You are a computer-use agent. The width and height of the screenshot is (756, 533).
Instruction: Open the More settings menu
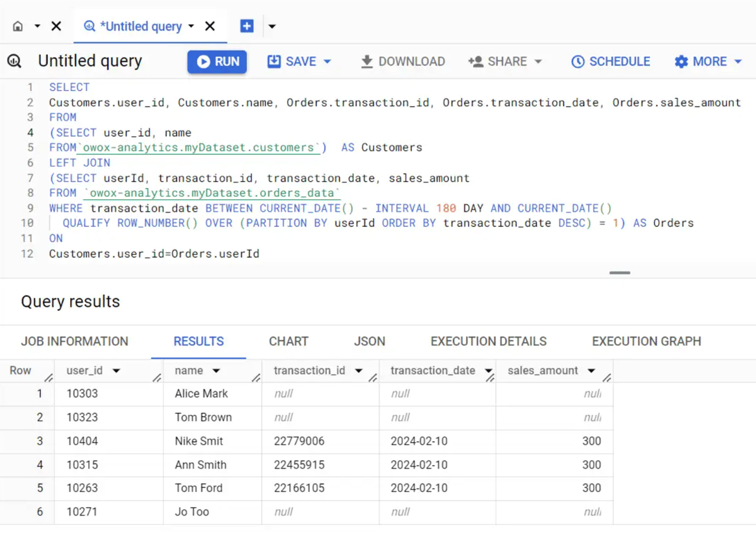[x=701, y=62]
